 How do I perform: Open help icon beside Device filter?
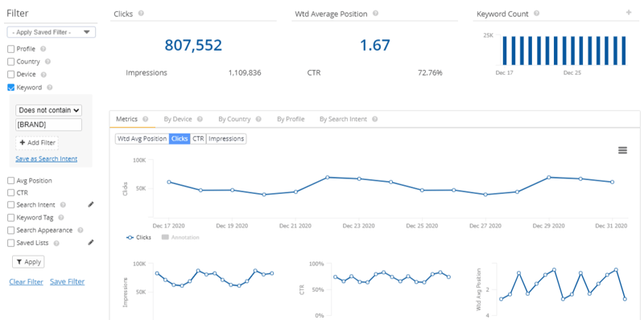[43, 75]
